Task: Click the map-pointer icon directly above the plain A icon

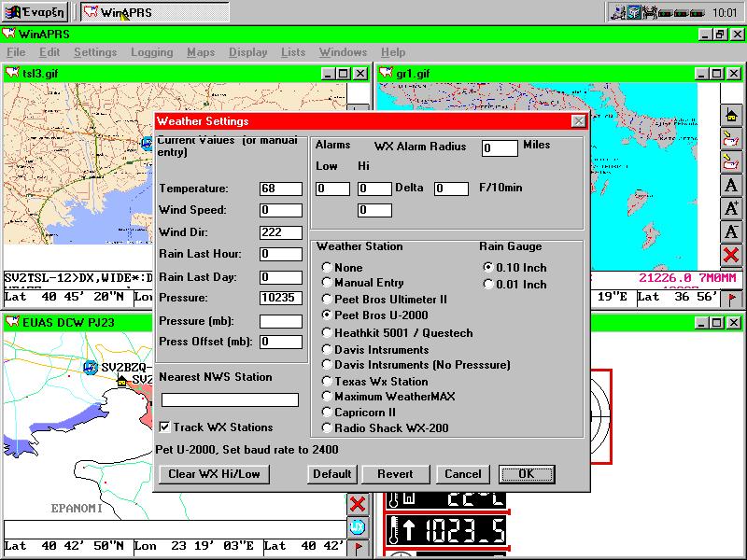Action: click(x=731, y=161)
